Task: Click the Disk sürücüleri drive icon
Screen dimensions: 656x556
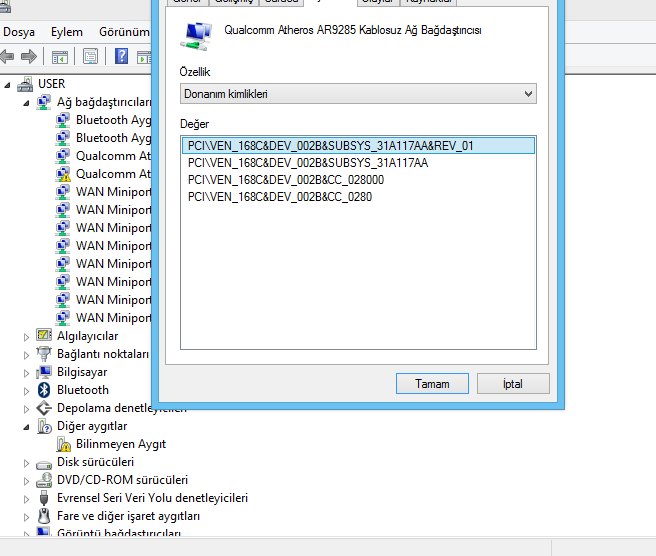Action: pyautogui.click(x=44, y=464)
